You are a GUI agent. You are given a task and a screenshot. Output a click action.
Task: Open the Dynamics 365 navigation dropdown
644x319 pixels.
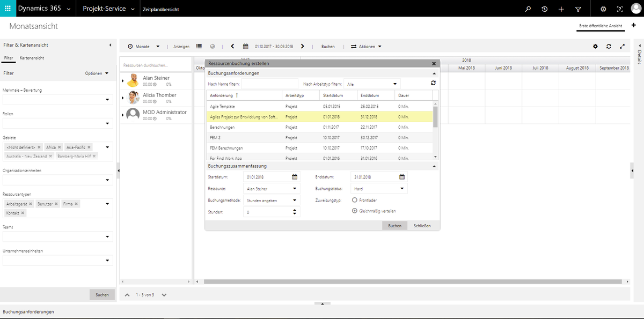click(x=68, y=9)
